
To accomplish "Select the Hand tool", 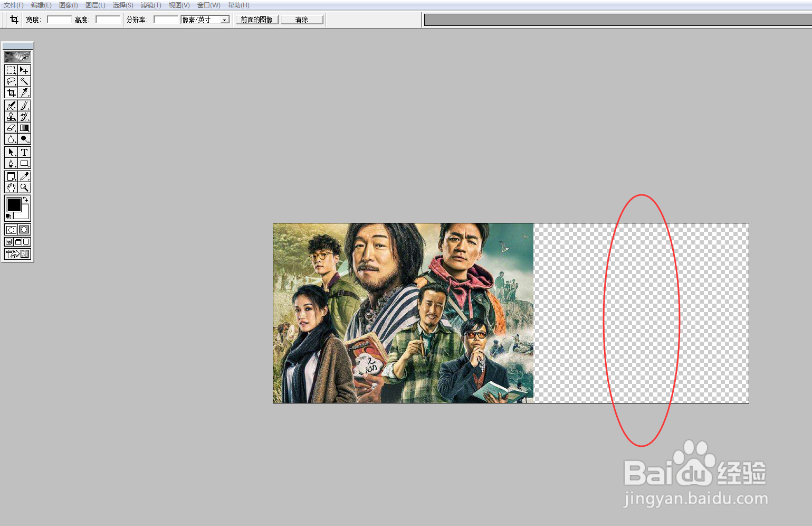I will (x=11, y=187).
